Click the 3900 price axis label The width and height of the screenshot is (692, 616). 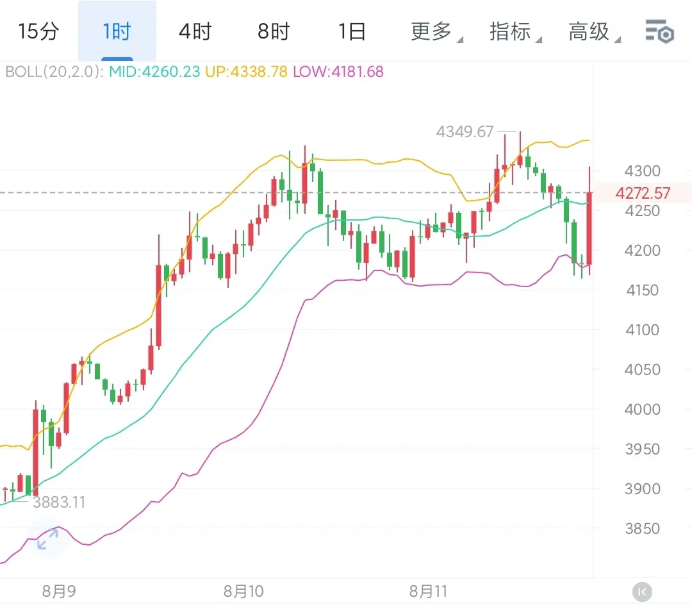(x=642, y=489)
